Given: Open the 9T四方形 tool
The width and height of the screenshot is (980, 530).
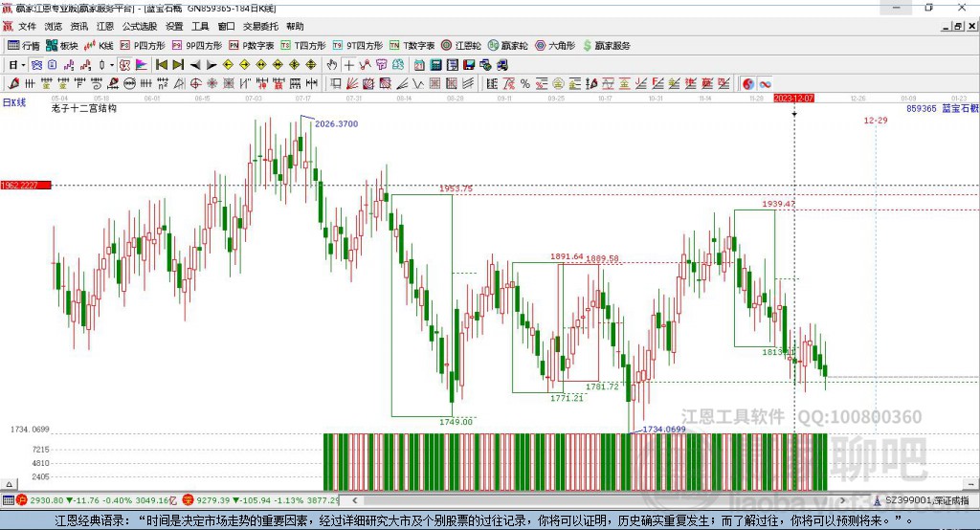Looking at the screenshot, I should pos(357,46).
